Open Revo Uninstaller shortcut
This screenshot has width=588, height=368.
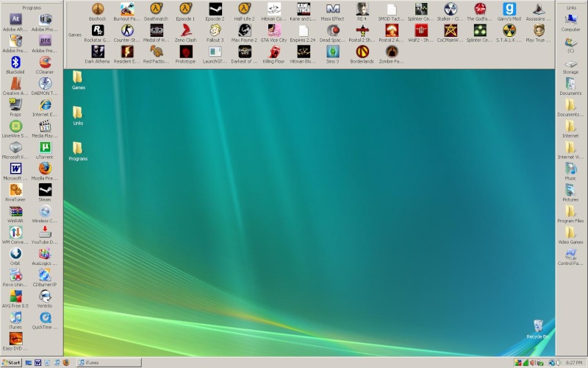[x=15, y=278]
